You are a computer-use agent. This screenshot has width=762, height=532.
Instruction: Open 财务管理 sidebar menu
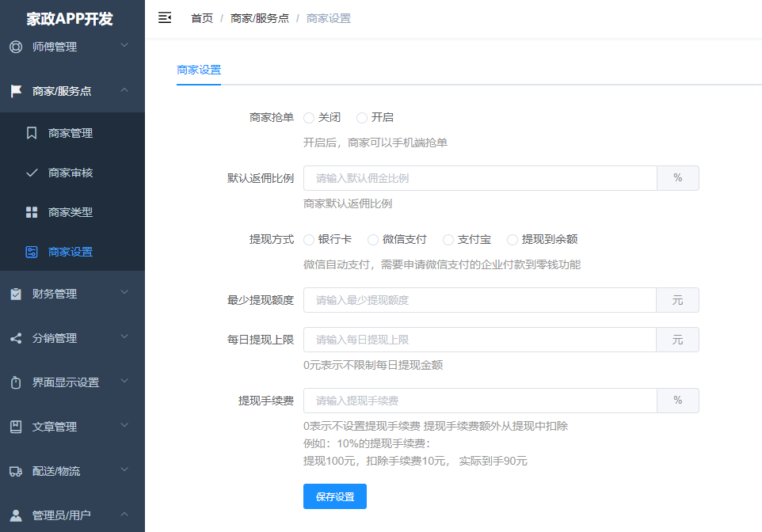coord(72,294)
